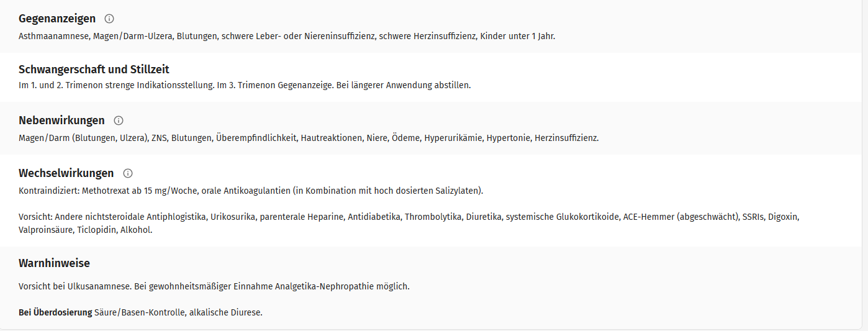The height and width of the screenshot is (331, 868).
Task: Select the Warnhinweise heading
Action: click(54, 263)
